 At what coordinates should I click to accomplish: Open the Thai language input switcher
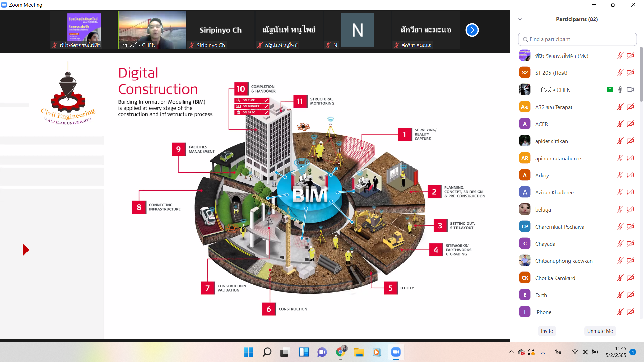(559, 352)
